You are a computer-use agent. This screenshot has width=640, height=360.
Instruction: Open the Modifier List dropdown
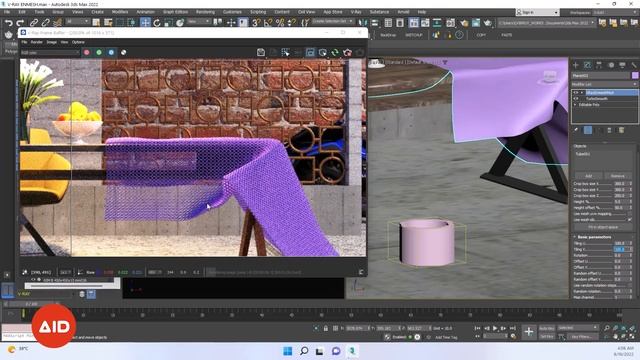click(x=604, y=84)
